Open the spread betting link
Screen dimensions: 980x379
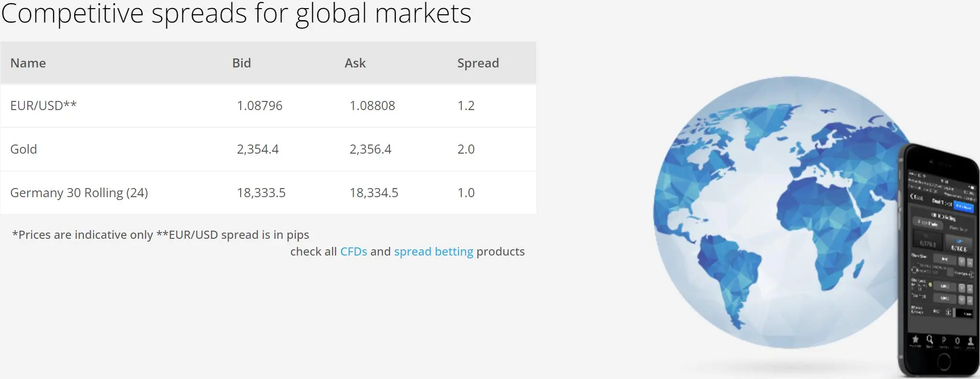pyautogui.click(x=434, y=252)
